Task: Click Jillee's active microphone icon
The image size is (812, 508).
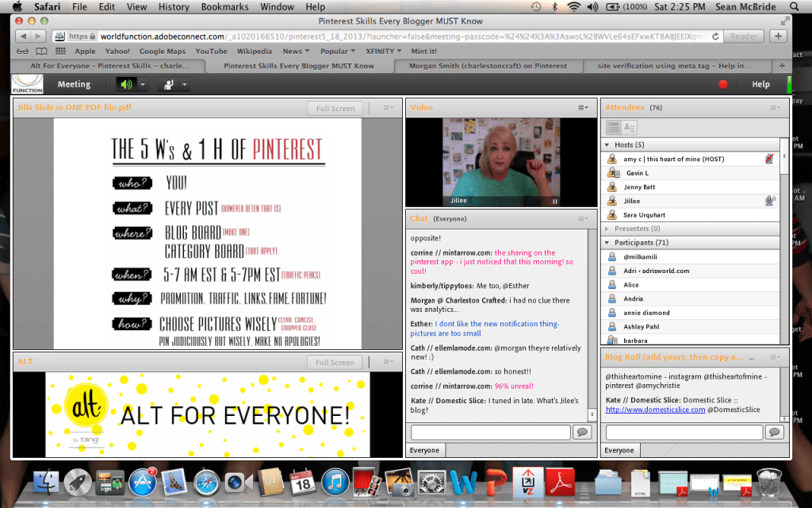Action: (770, 201)
